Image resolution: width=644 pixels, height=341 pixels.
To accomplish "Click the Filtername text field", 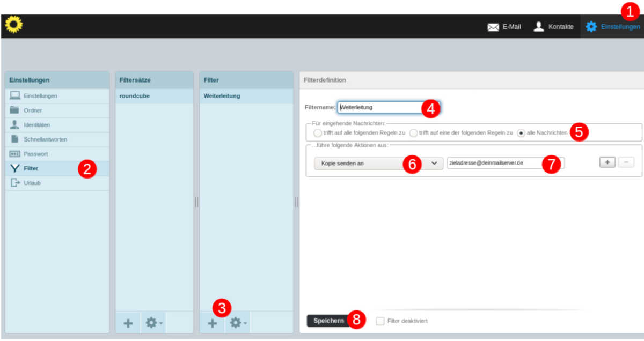I will pyautogui.click(x=381, y=107).
